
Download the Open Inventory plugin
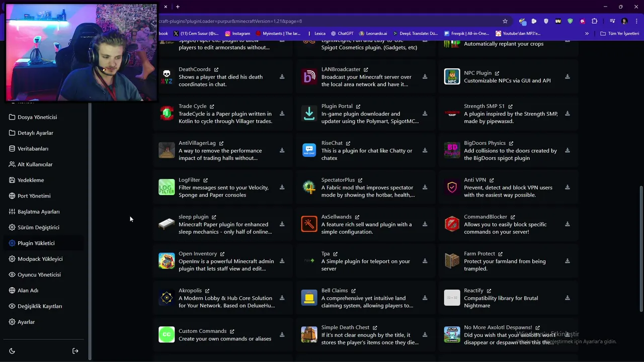click(282, 261)
